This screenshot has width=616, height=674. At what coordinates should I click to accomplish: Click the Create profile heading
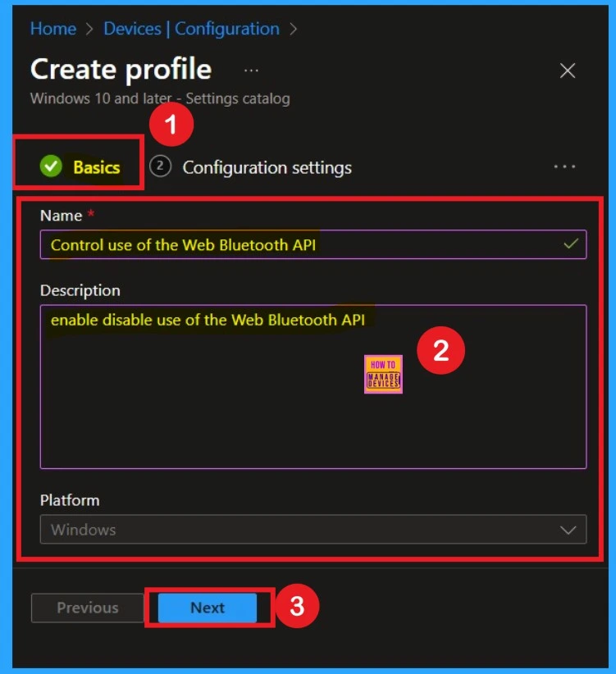(x=121, y=69)
